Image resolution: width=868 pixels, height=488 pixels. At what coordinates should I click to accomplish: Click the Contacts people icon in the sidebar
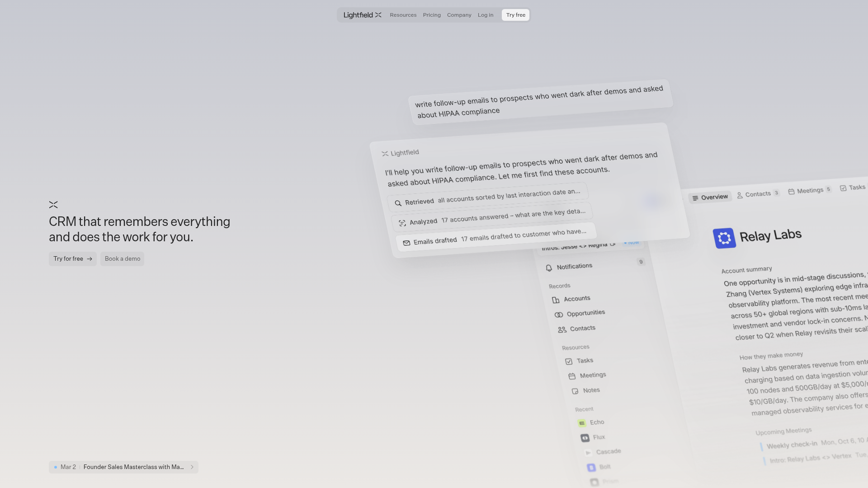click(562, 330)
